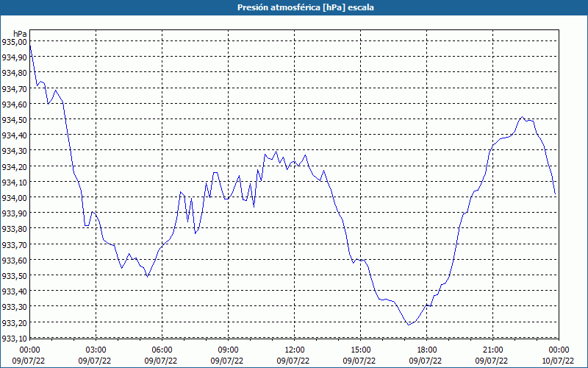
Task: Click the '933,90' y-axis value
Action: [14, 213]
